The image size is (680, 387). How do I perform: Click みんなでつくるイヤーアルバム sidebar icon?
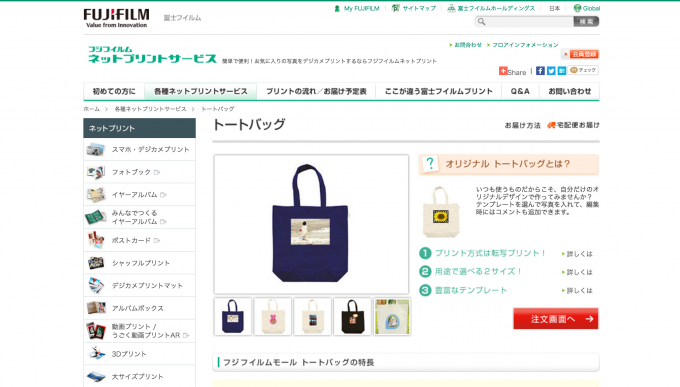coord(96,217)
